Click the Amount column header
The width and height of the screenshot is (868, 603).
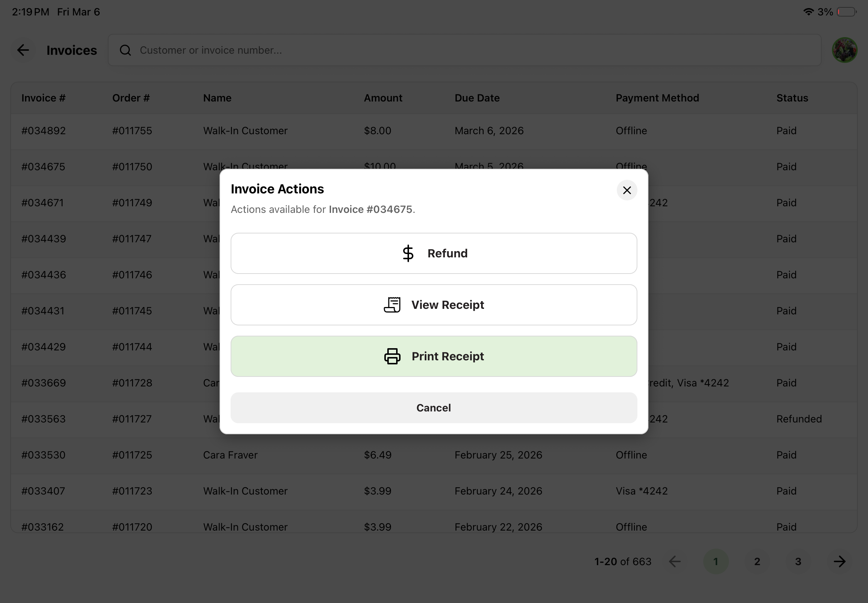point(383,98)
